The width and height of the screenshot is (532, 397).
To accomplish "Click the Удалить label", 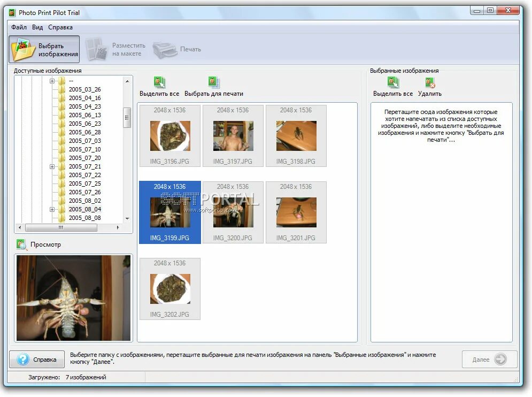I will [x=430, y=94].
